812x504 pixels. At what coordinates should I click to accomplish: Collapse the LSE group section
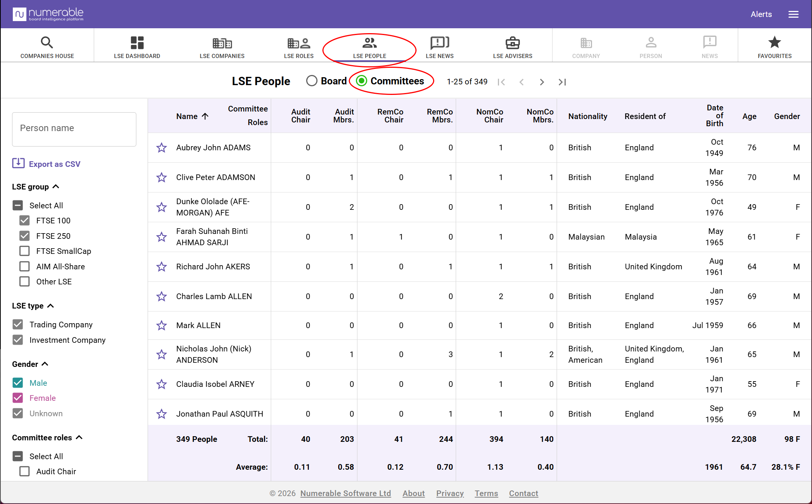click(x=56, y=187)
